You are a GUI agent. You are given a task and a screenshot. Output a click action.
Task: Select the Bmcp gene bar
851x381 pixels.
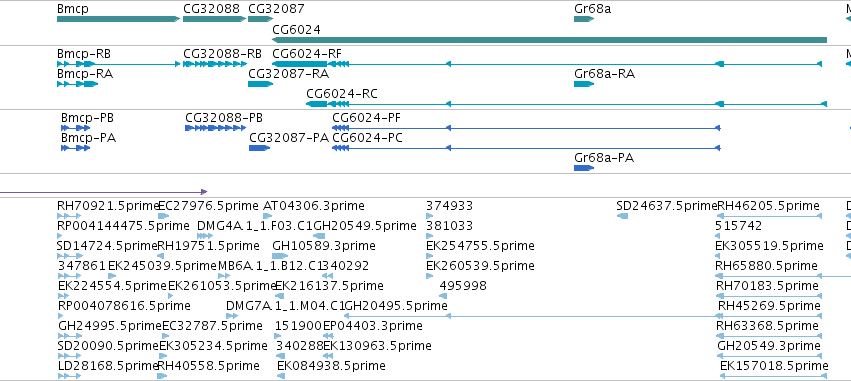pos(118,19)
